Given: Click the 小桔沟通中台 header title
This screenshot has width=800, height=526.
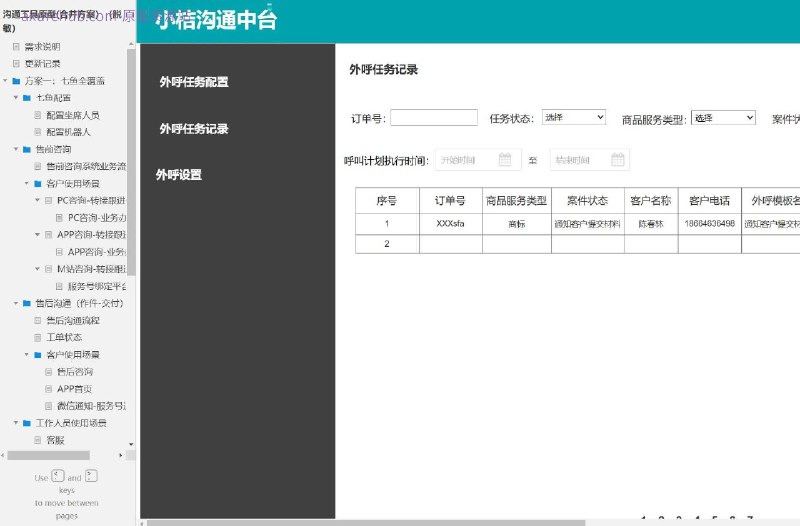Looking at the screenshot, I should pyautogui.click(x=216, y=20).
